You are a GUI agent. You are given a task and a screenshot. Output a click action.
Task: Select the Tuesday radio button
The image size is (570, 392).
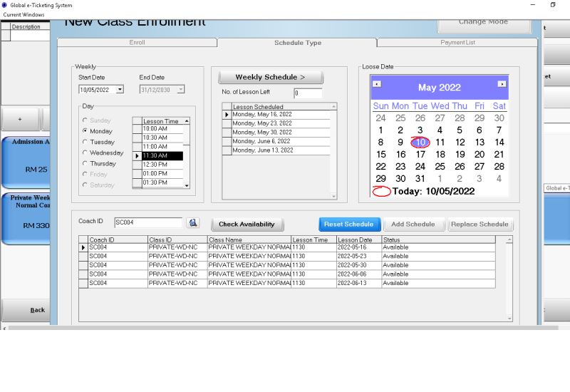(85, 142)
